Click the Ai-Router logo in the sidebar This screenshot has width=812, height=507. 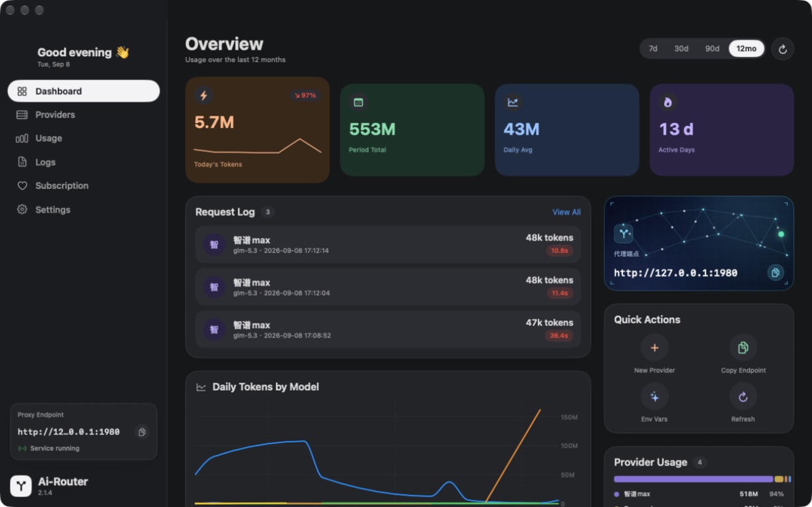pos(21,486)
